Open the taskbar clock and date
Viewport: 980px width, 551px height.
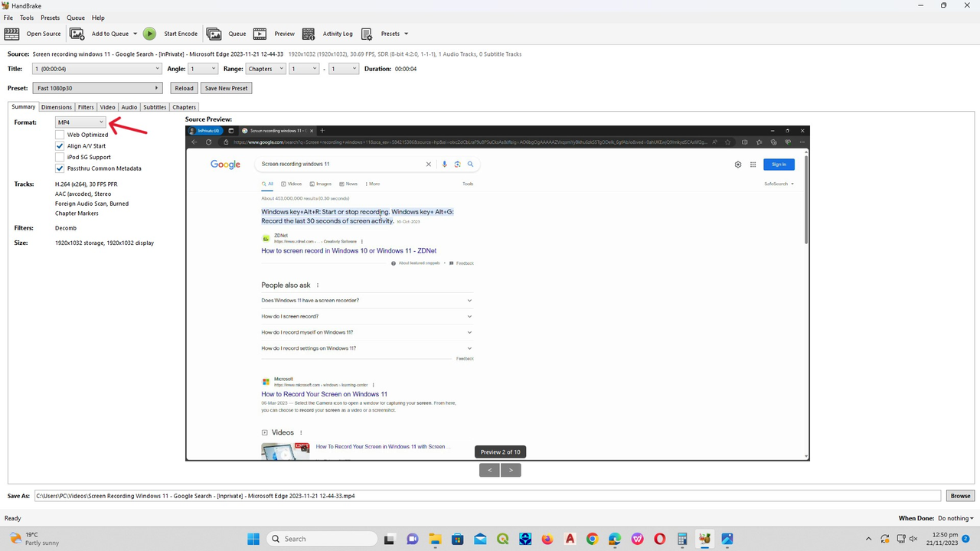tap(942, 539)
